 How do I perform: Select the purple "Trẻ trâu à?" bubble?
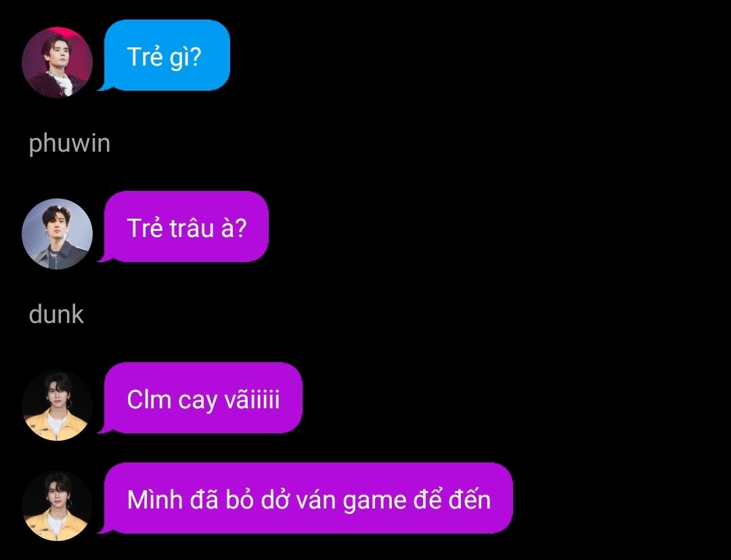pyautogui.click(x=186, y=227)
